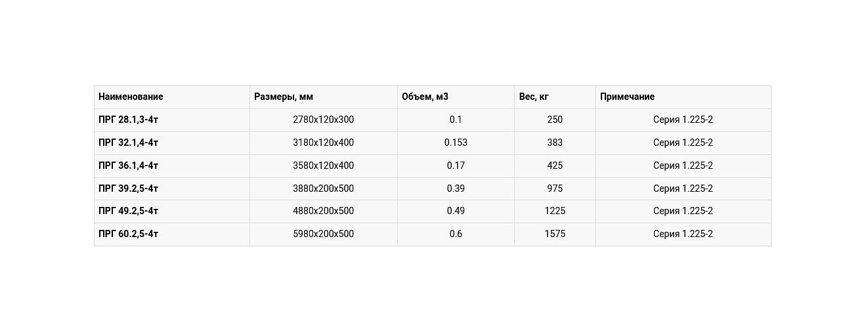Click the Примечание column header
The width and height of the screenshot is (868, 333).
(x=627, y=97)
